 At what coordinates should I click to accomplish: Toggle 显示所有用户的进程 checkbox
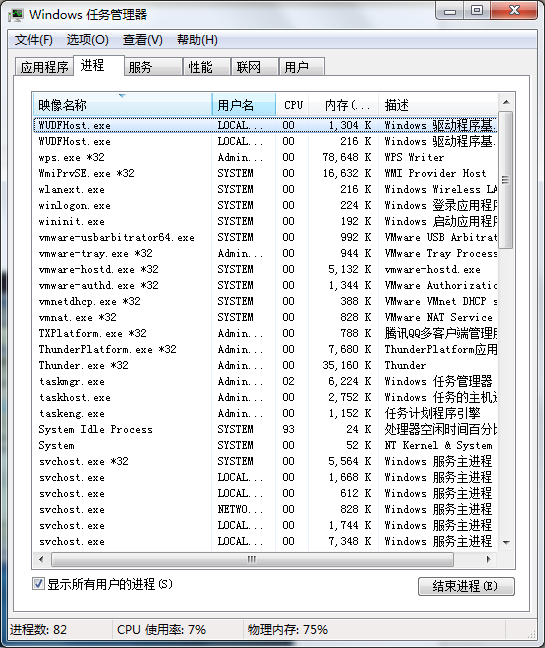click(38, 584)
